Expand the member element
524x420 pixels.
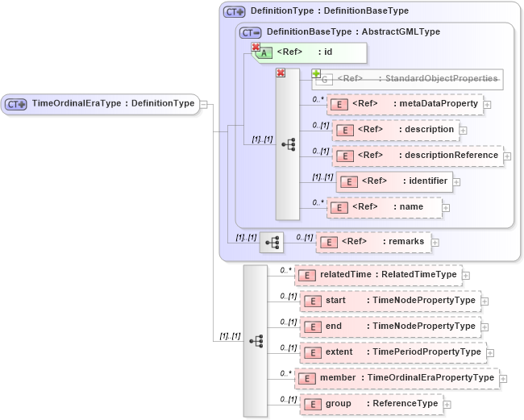[x=503, y=379]
